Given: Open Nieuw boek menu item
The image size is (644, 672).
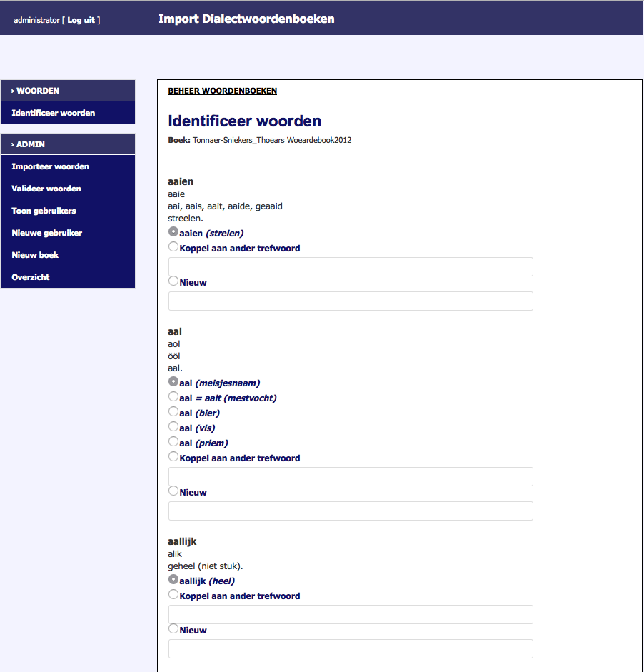Looking at the screenshot, I should point(36,255).
